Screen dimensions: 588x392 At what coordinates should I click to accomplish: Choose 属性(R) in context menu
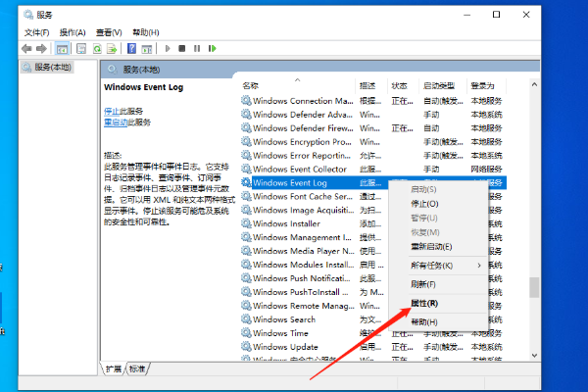(439, 303)
